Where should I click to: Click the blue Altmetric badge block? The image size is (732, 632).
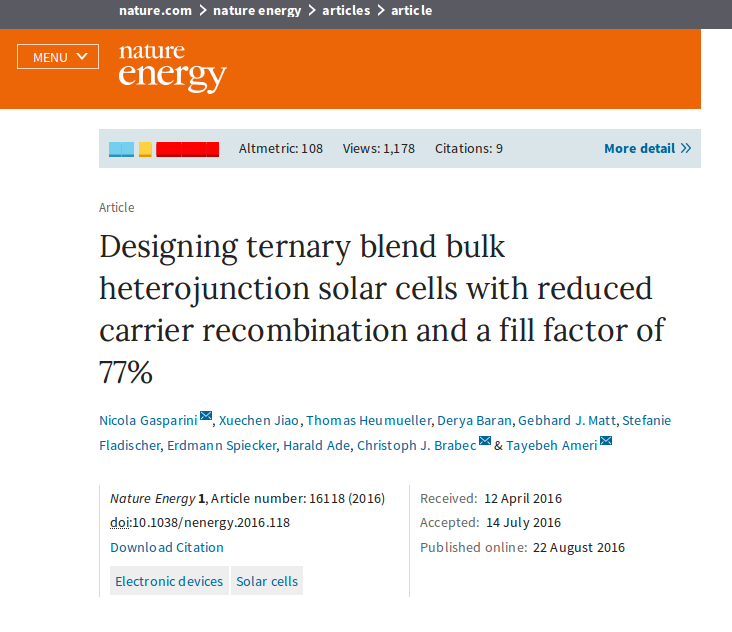click(x=121, y=149)
